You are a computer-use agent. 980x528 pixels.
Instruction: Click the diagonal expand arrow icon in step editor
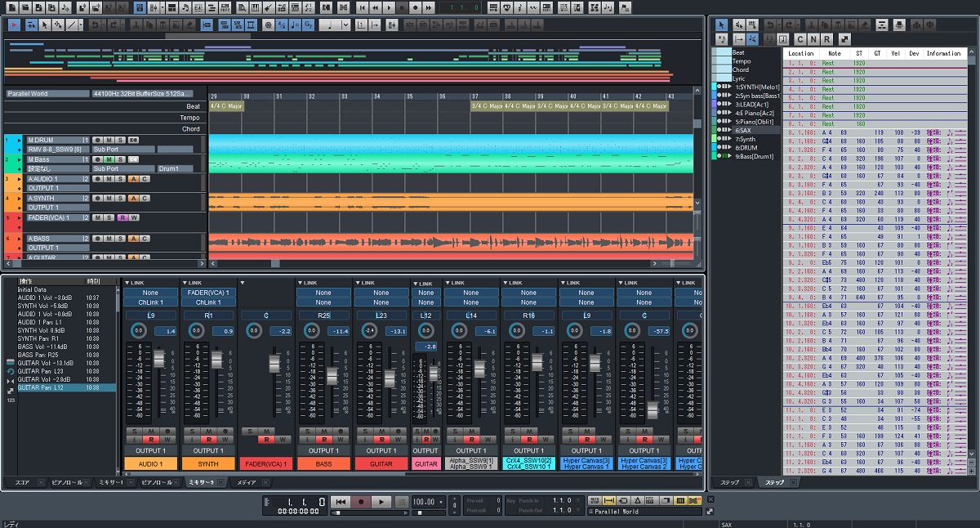click(x=844, y=39)
